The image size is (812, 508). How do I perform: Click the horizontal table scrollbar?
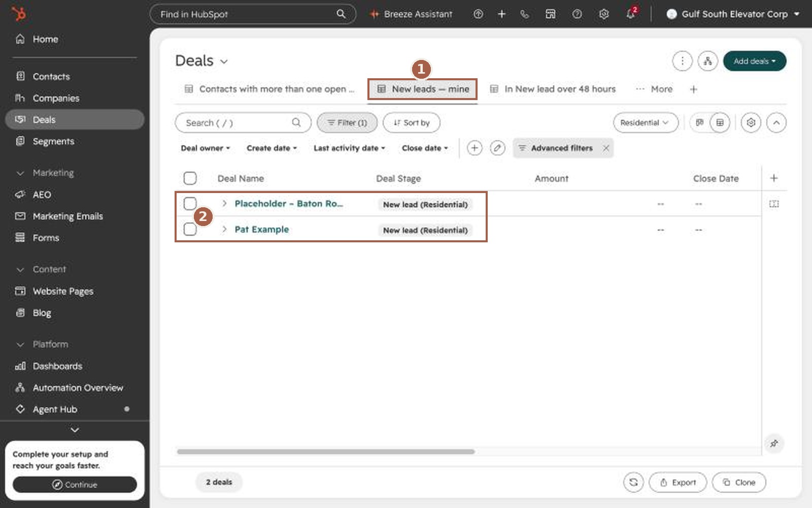point(326,452)
